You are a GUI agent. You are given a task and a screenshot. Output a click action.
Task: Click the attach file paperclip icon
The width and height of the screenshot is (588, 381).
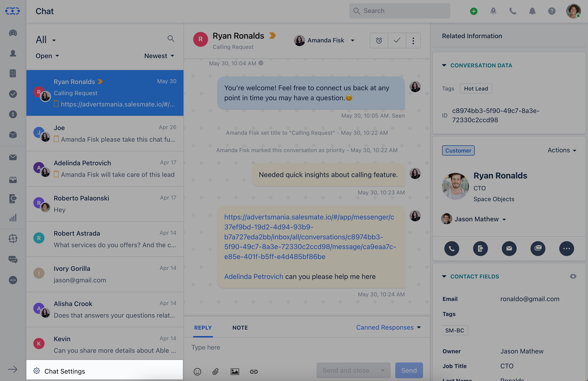[x=215, y=371]
